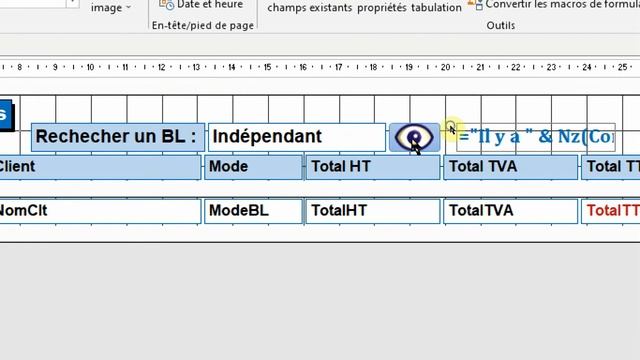Select the 'ModeBL' field control
Screen dimensions: 640x360
pos(253,211)
